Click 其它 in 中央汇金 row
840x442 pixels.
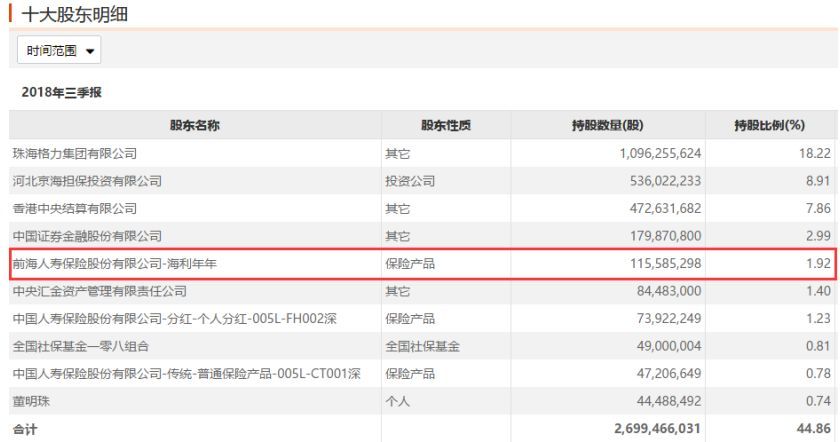[398, 291]
